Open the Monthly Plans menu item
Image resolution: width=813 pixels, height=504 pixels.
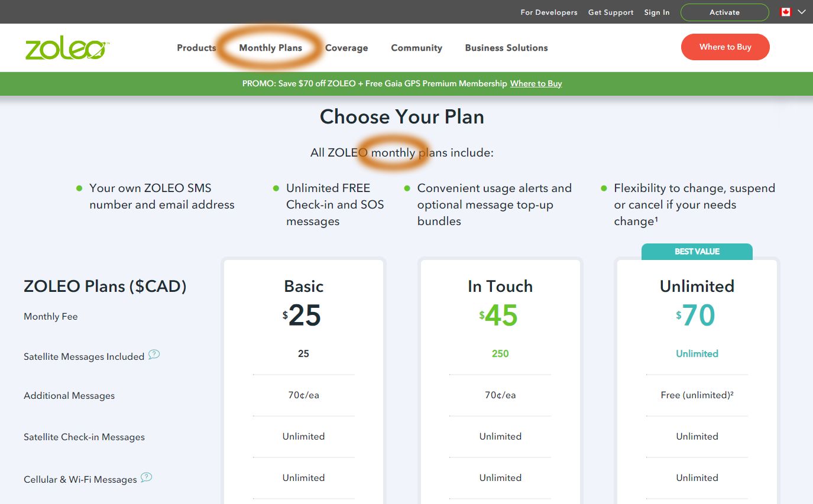[x=270, y=48]
